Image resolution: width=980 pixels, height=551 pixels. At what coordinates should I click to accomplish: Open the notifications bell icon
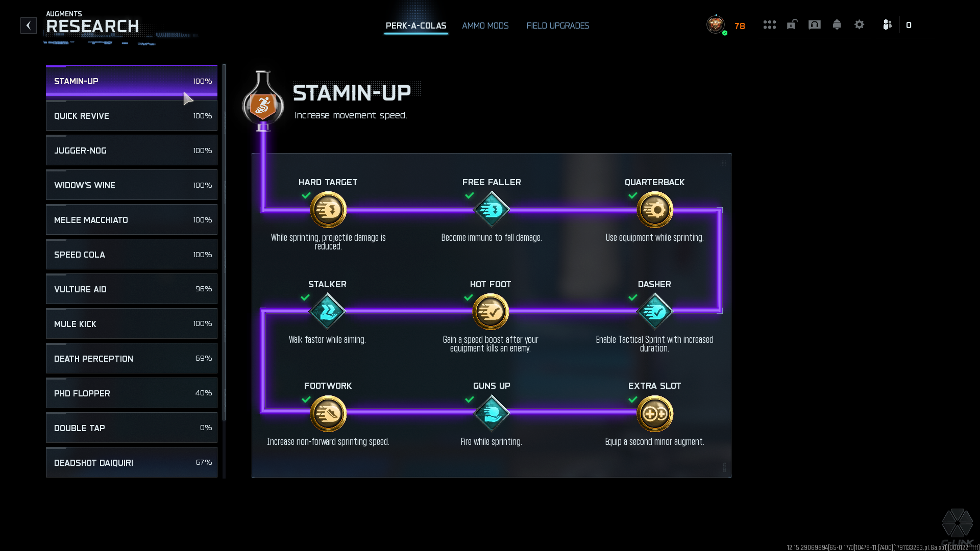pos(837,24)
